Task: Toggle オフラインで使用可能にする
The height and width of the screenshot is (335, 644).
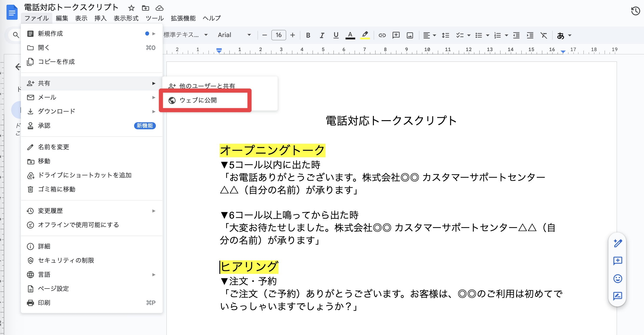Action: 92,225
